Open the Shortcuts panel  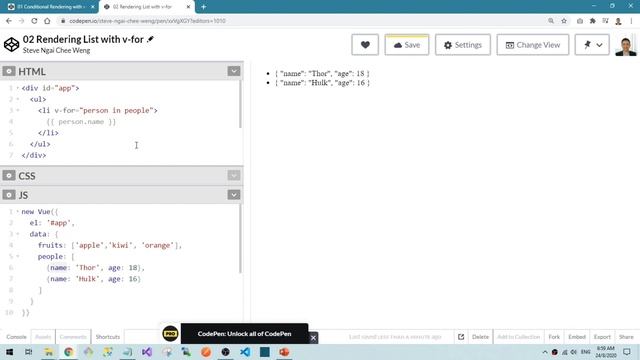(x=108, y=337)
